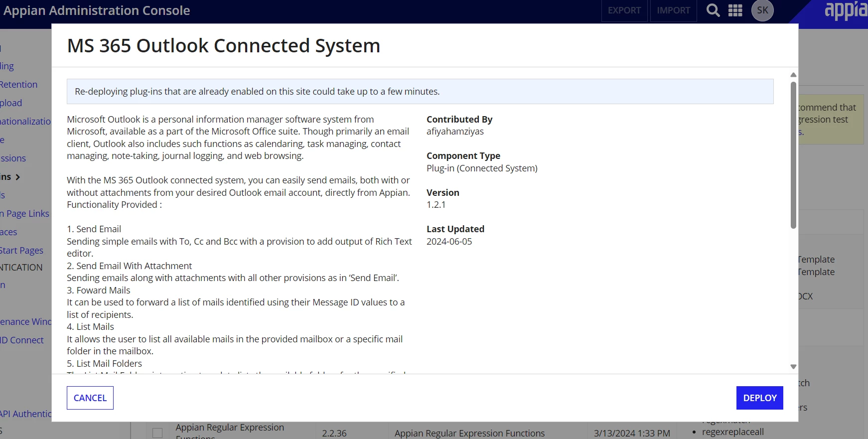Click the Contributed By label
This screenshot has width=868, height=439.
[459, 120]
